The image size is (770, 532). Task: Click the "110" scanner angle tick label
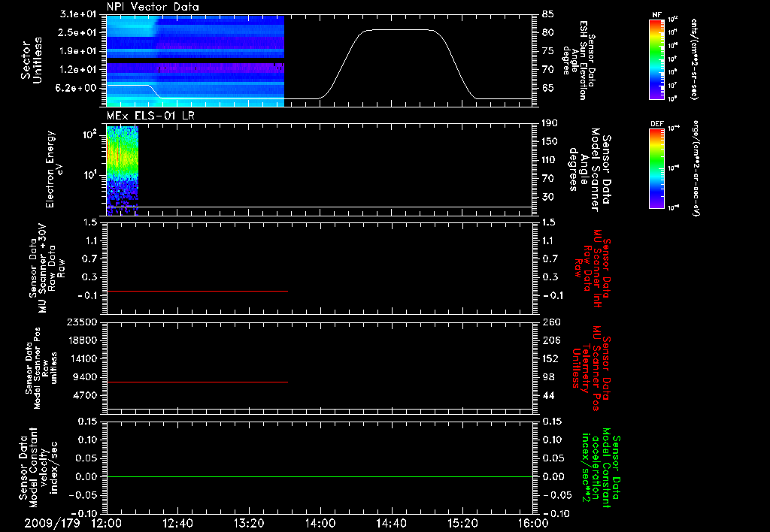550,160
